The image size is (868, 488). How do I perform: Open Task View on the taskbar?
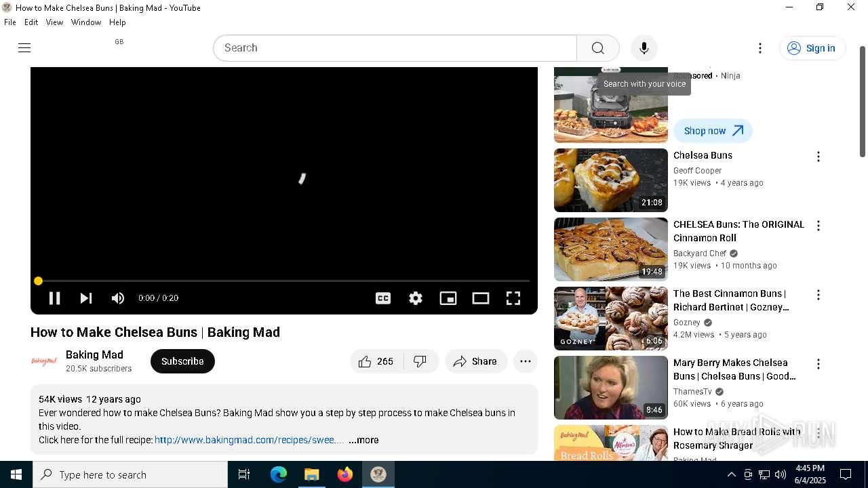(x=244, y=474)
